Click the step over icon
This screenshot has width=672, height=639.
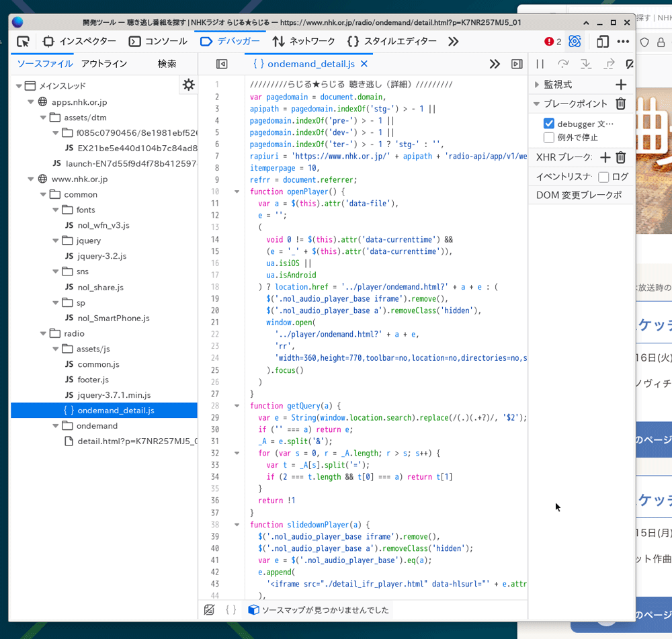point(563,64)
